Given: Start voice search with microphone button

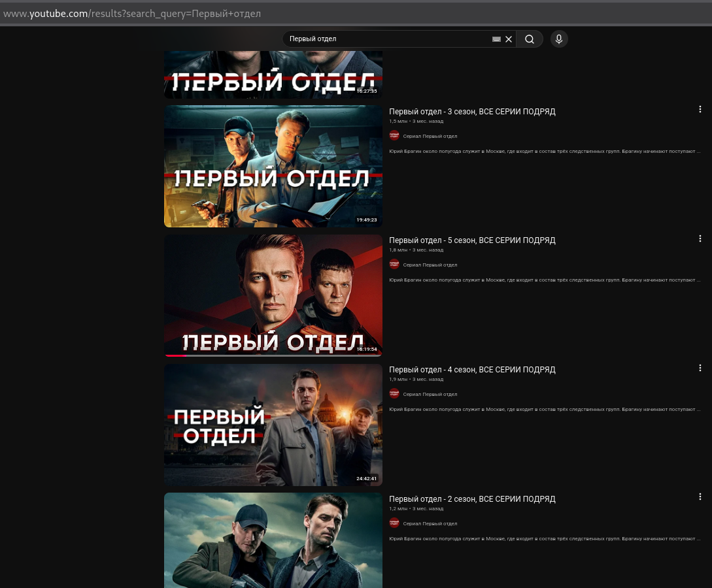Looking at the screenshot, I should tap(559, 39).
